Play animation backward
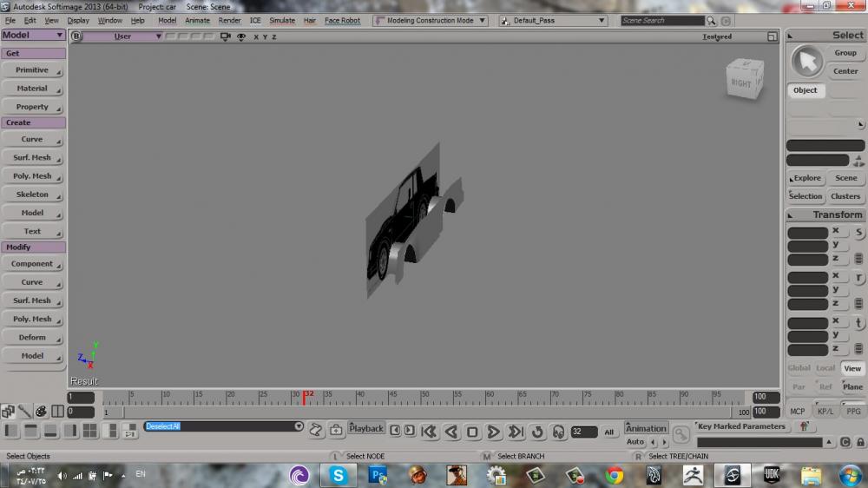This screenshot has height=488, width=868. coord(451,431)
